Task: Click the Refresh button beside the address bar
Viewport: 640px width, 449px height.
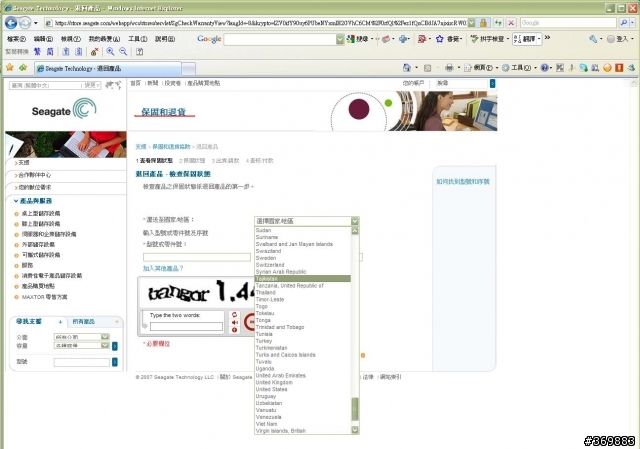Action: click(498, 23)
